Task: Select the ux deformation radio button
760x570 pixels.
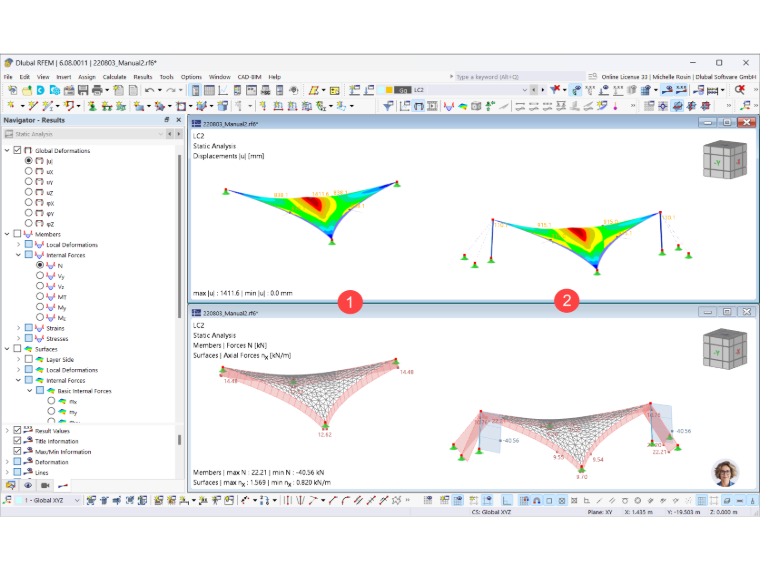Action: [29, 171]
